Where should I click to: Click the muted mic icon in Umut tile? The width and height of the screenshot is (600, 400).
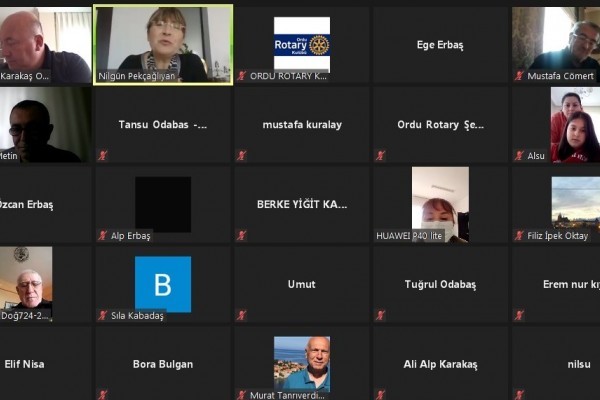(x=241, y=315)
